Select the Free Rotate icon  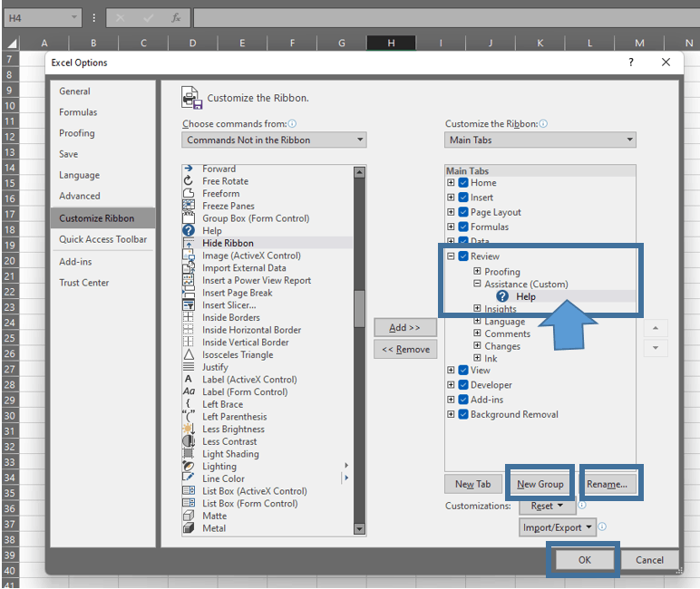[189, 180]
